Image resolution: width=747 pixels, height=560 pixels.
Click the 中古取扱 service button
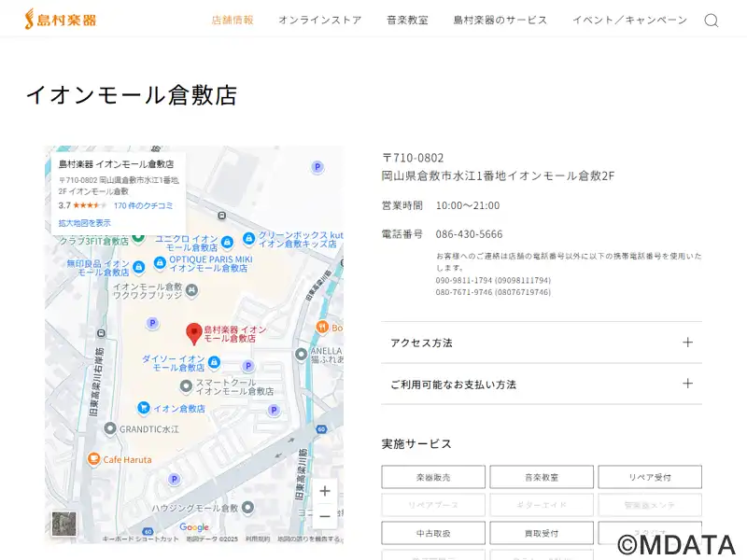coord(433,533)
